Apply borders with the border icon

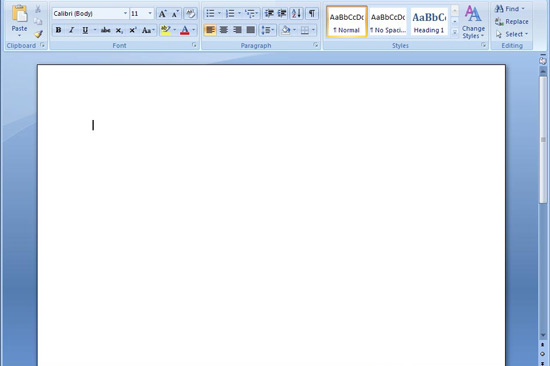[x=305, y=30]
